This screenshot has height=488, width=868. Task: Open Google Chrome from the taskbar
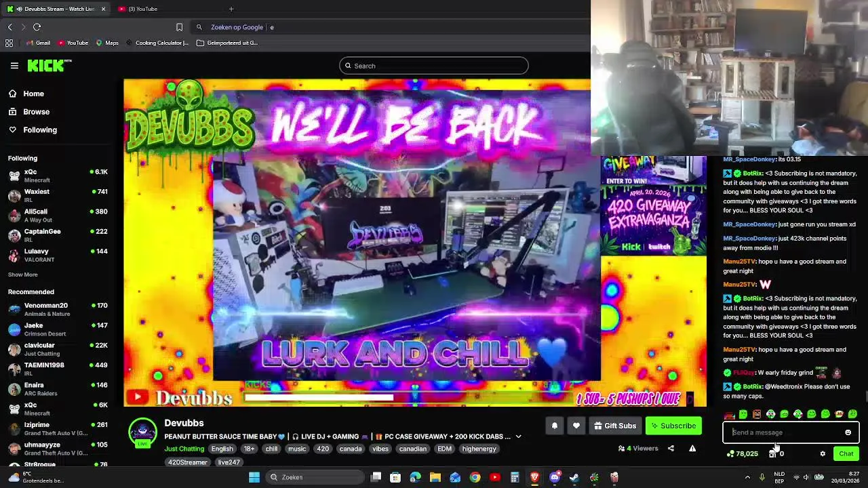tap(475, 477)
